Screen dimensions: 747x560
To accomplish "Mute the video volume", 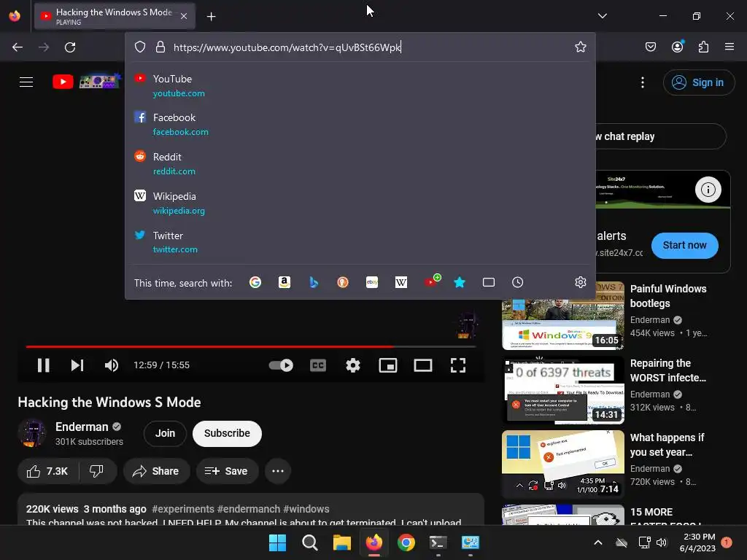I will tap(112, 365).
